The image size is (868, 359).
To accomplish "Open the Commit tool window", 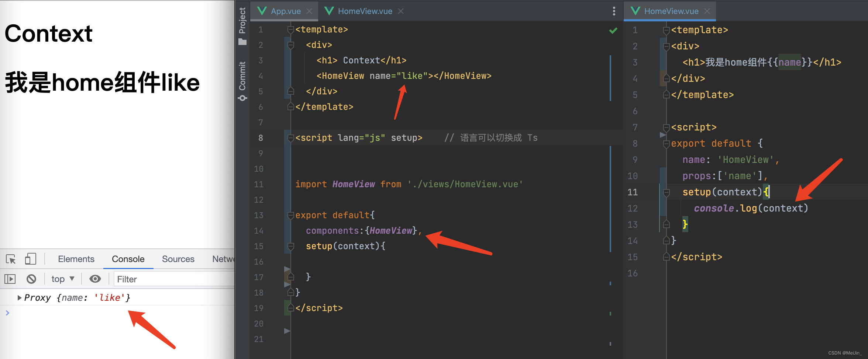I will click(x=242, y=81).
